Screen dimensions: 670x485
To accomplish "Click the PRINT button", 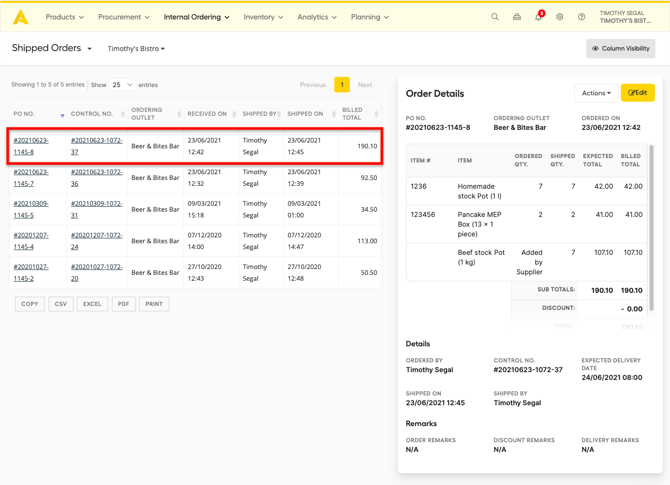I will pyautogui.click(x=154, y=304).
